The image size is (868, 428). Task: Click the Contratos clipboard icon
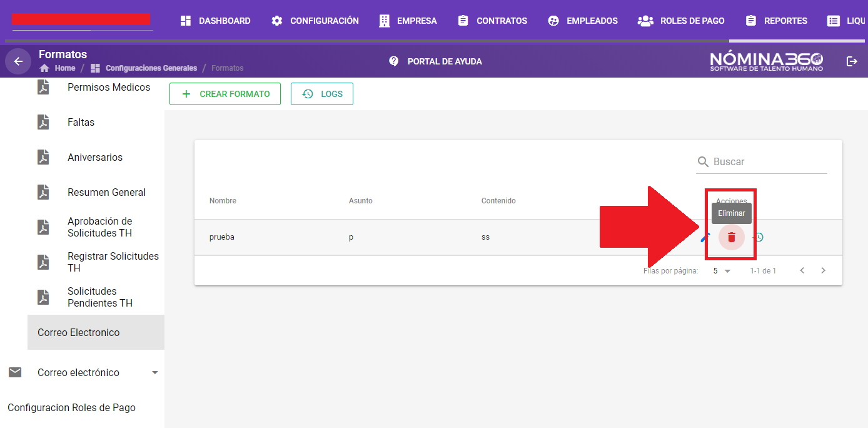click(x=463, y=21)
